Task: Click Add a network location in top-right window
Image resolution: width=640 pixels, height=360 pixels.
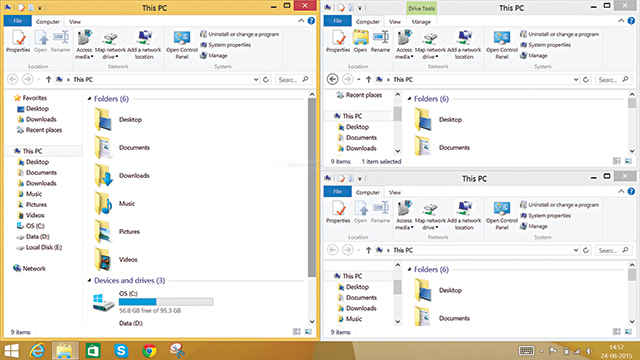Action: 464,44
